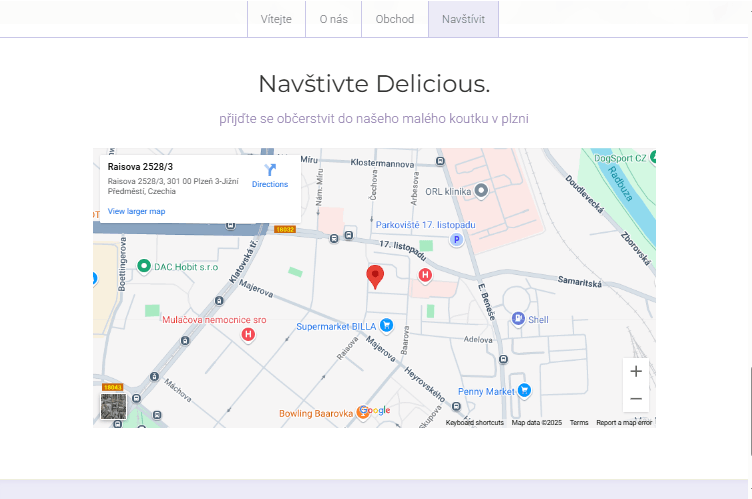Zoom out the map with minus
This screenshot has height=499, width=752.
pos(636,399)
